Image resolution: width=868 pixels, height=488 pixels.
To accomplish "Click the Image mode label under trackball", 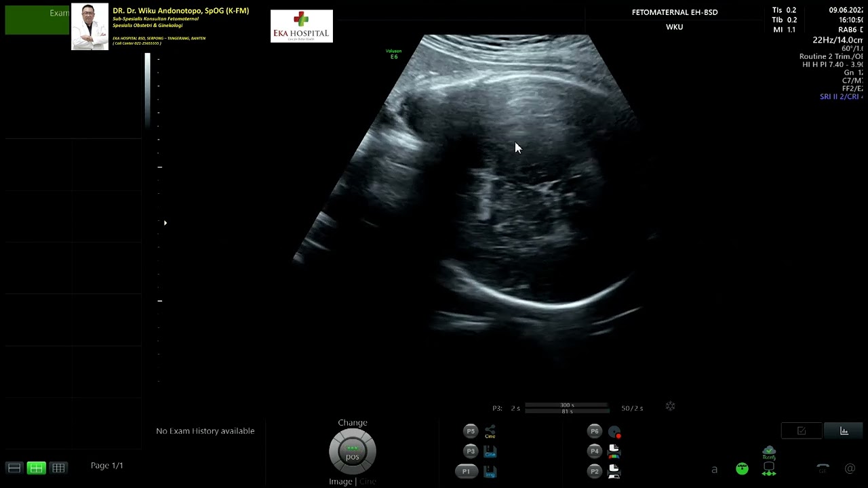I will (x=340, y=481).
